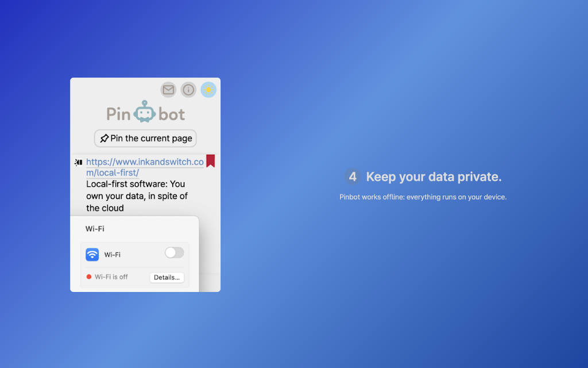The image size is (588, 368).
Task: Click the 'Local-first software' page title text
Action: tap(137, 196)
